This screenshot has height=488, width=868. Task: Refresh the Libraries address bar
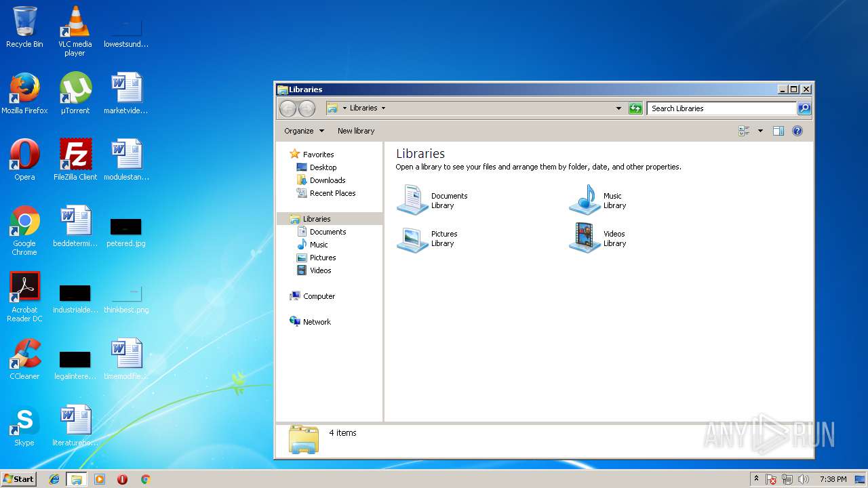pyautogui.click(x=635, y=108)
